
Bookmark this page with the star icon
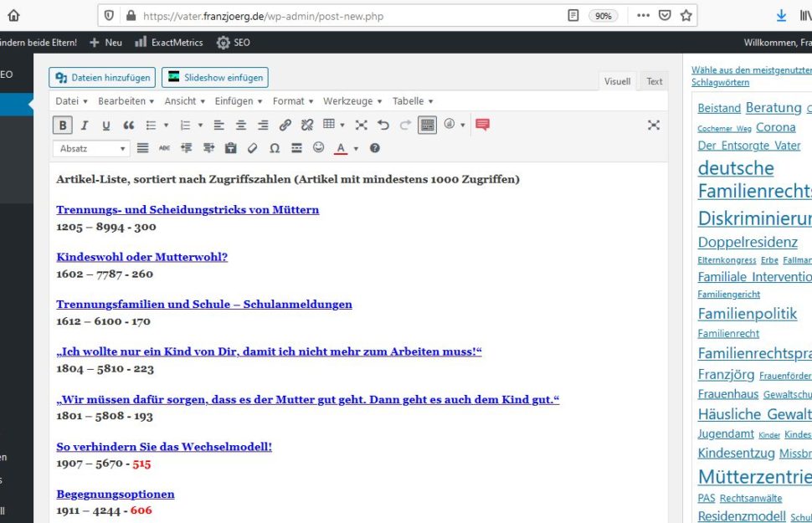coord(686,16)
